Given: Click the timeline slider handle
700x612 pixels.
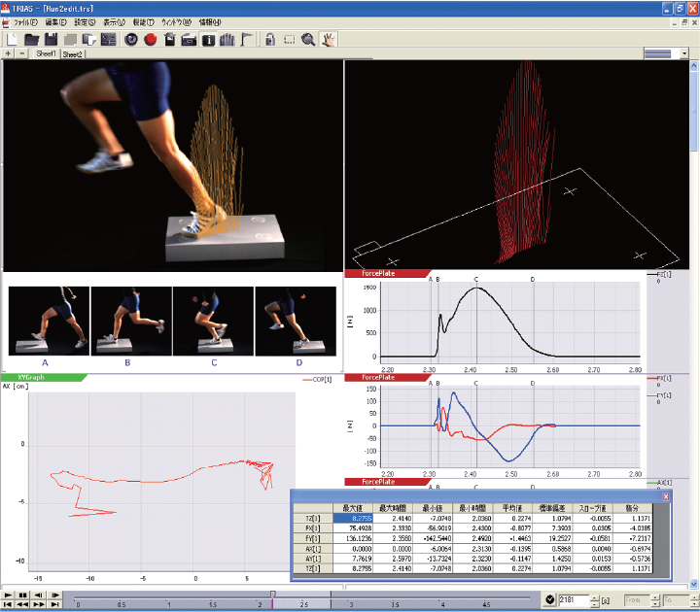Looking at the screenshot, I should (273, 595).
